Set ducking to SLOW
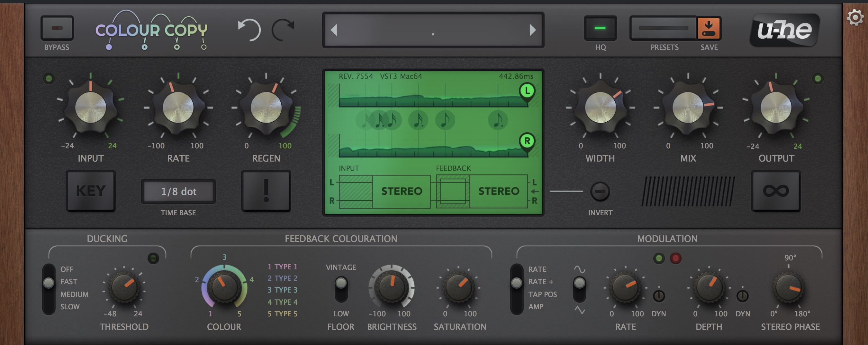 click(70, 307)
